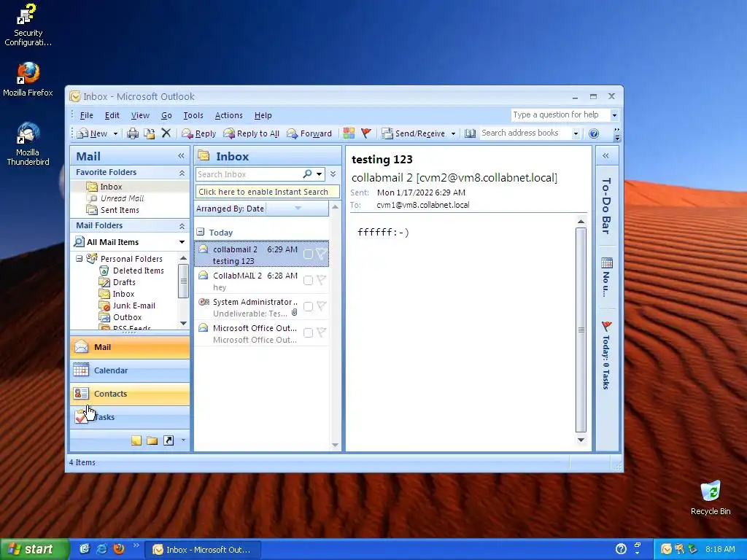This screenshot has width=747, height=560.
Task: Switch to the Calendar pane
Action: [x=130, y=370]
